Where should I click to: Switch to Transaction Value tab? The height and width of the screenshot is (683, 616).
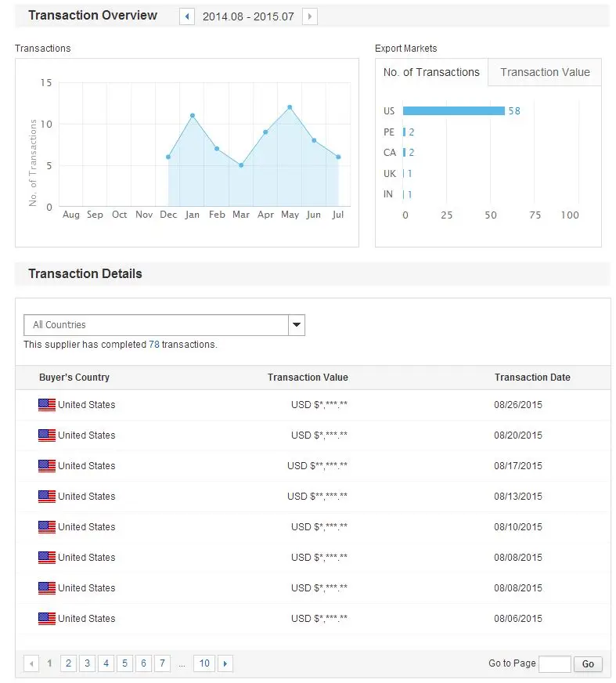pos(545,72)
